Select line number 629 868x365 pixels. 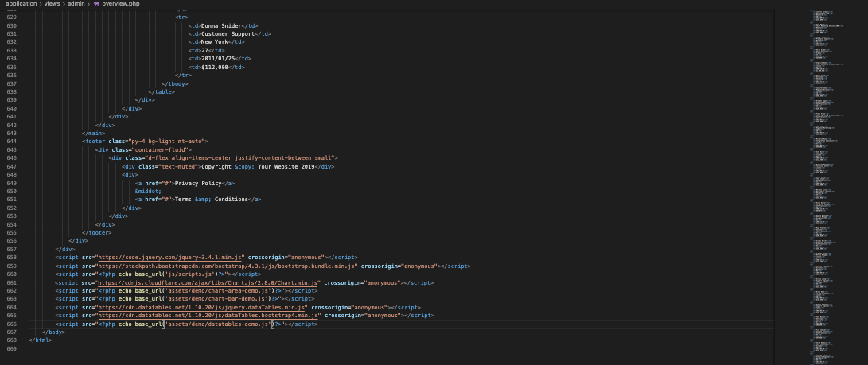pos(12,17)
